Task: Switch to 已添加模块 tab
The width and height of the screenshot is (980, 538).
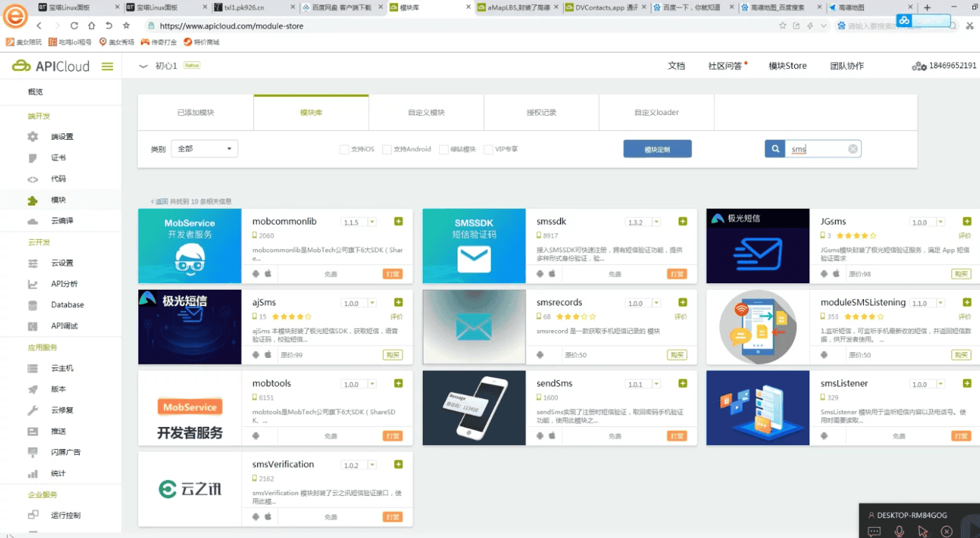Action: (195, 112)
